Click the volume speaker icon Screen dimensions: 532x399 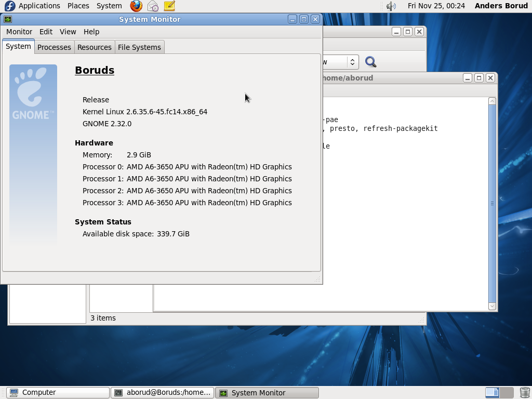(x=391, y=6)
